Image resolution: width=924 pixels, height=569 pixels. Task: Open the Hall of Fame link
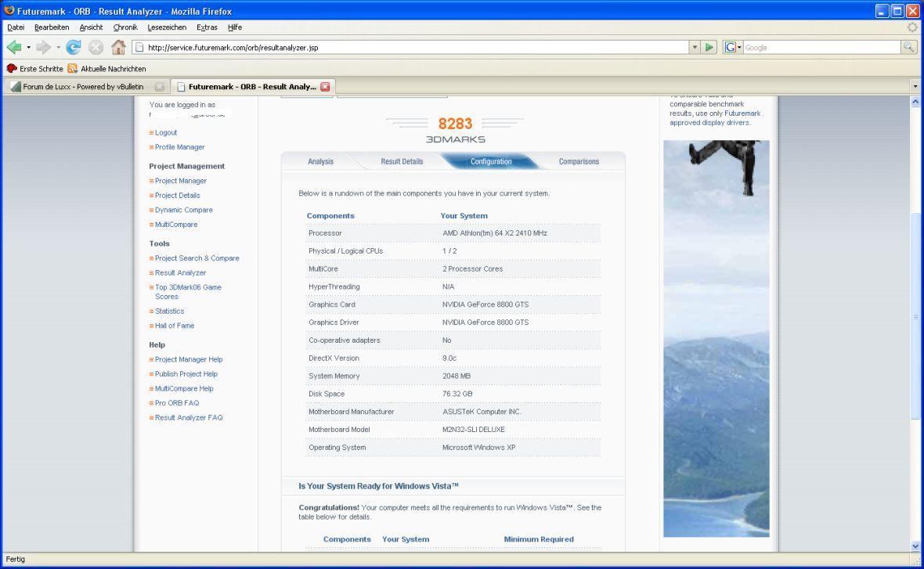175,326
